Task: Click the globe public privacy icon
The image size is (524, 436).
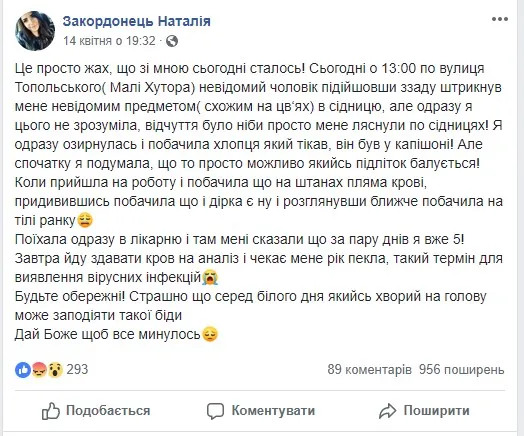Action: [x=172, y=41]
